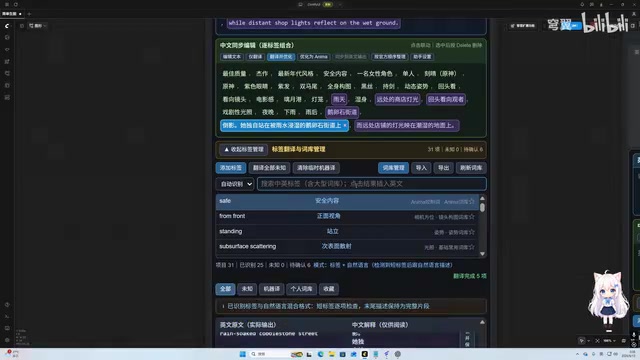Open Microsoft Edge from the taskbar
The height and width of the screenshot is (360, 640).
click(x=320, y=354)
